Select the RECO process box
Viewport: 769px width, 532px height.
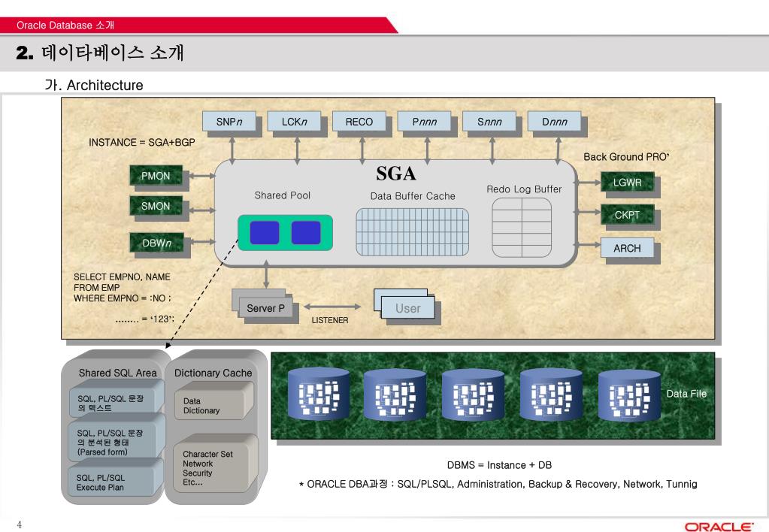click(x=359, y=122)
